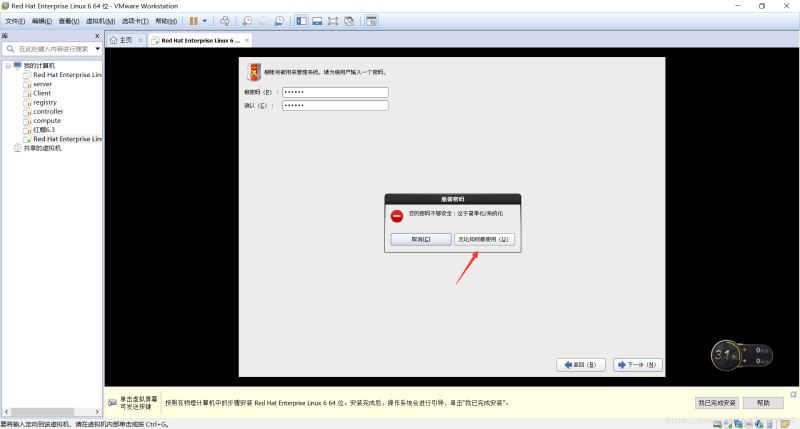
Task: Open the snapshot manager icon
Action: pyautogui.click(x=279, y=20)
